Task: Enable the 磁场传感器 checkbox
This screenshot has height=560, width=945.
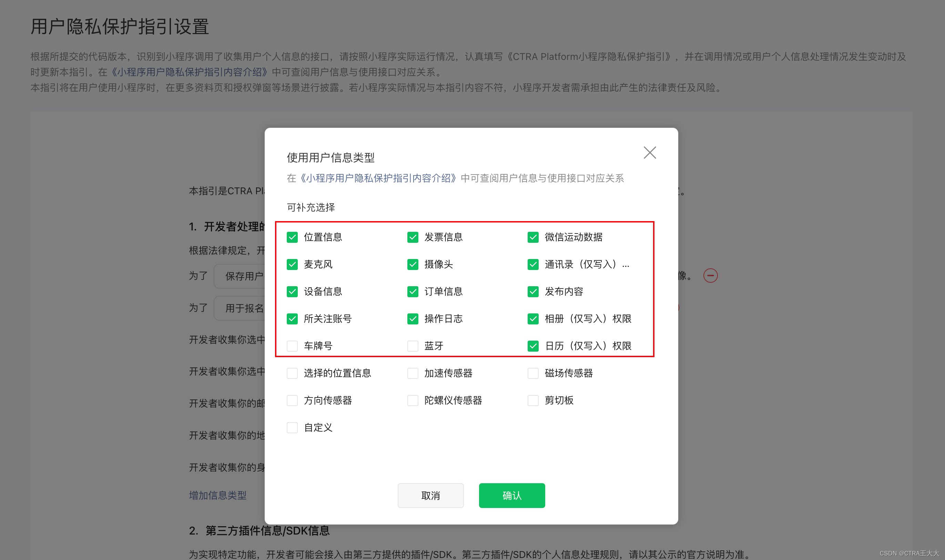Action: 533,373
